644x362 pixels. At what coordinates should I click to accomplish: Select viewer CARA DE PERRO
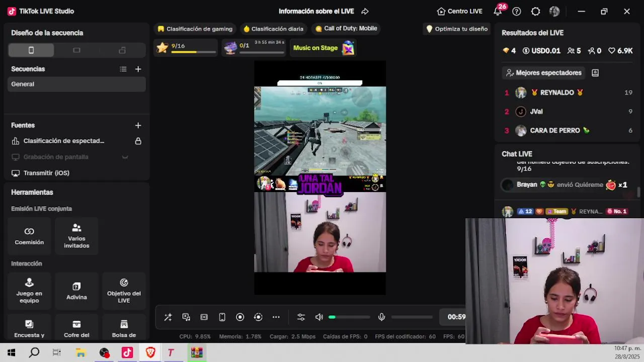point(569,131)
